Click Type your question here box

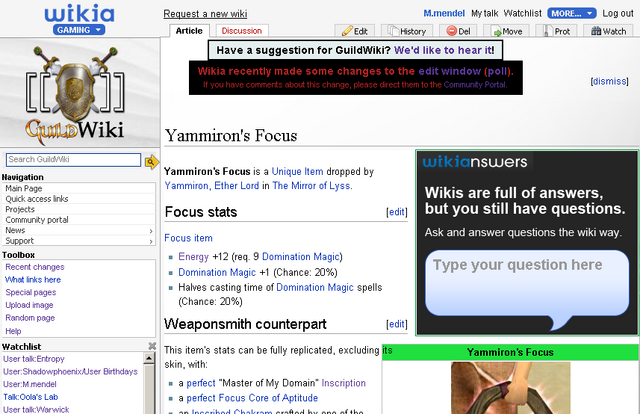pos(527,283)
